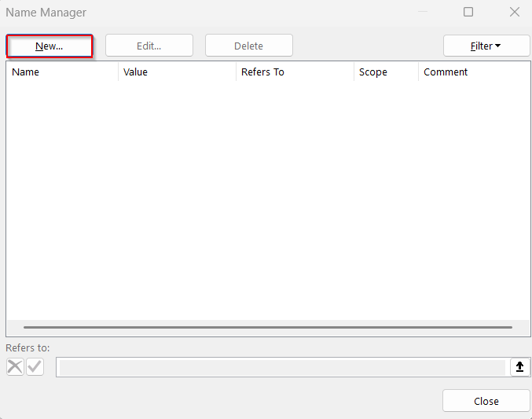Click the checkmark enter icon beside Refers to
This screenshot has height=419, width=532.
tap(35, 366)
